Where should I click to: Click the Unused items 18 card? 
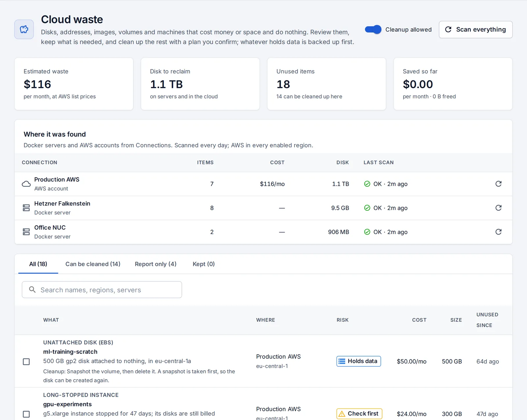(x=327, y=84)
